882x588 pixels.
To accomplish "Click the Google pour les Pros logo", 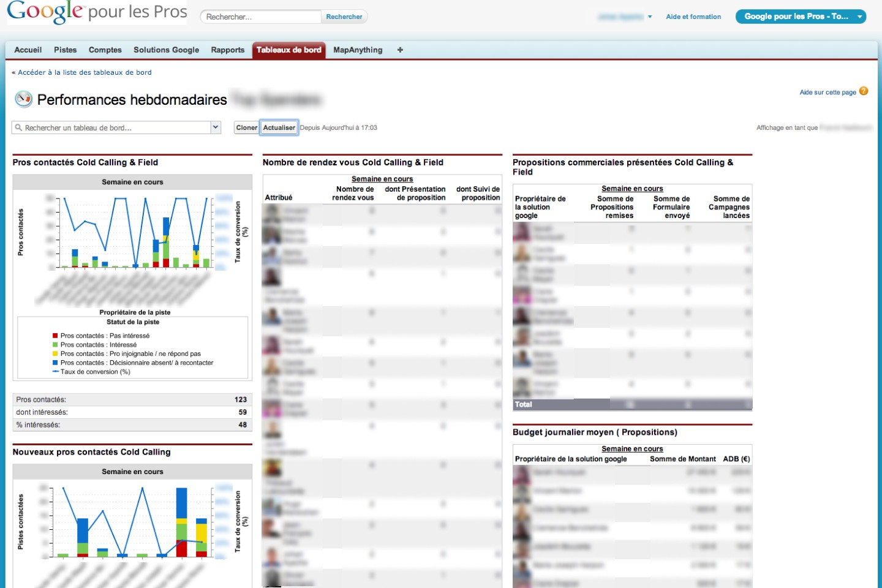I will 97,12.
